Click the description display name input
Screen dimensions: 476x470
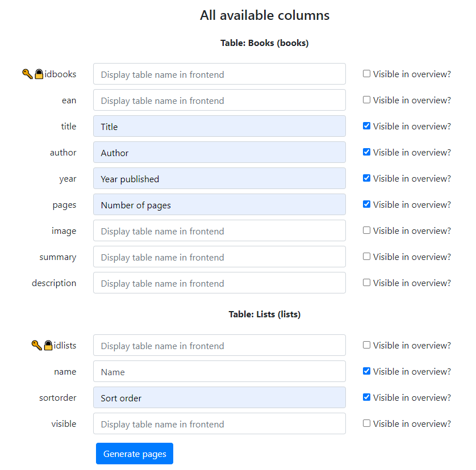[219, 283]
